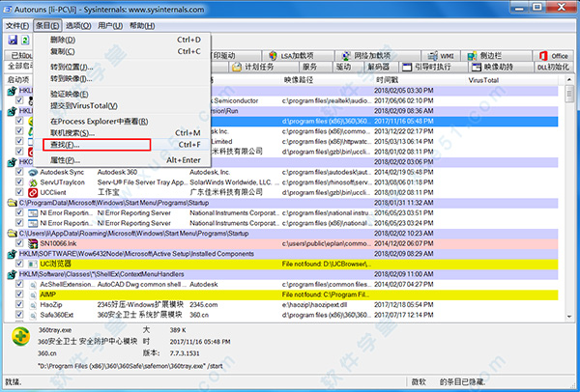Viewport: 580px width, 392px height.
Task: Select the highlighted 360 row timestamp 2017/11/16
Action: [403, 122]
